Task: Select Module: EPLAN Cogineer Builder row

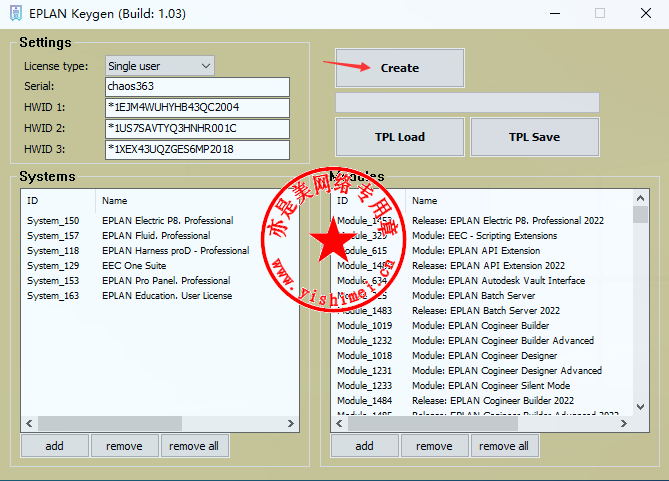Action: (483, 326)
